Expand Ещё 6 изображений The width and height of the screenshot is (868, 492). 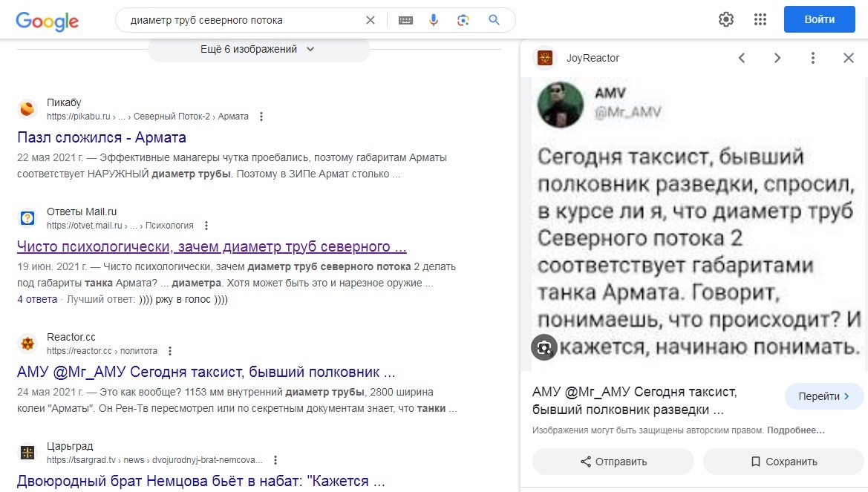(258, 49)
